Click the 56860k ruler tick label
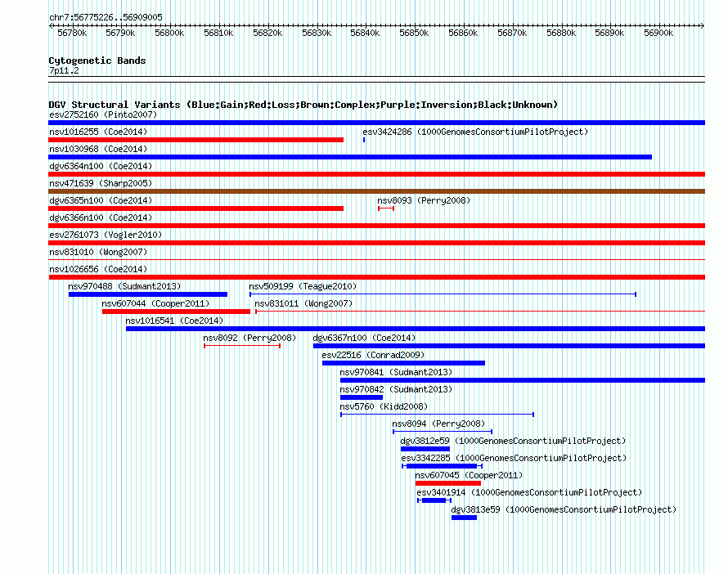The width and height of the screenshot is (728, 574). pyautogui.click(x=463, y=33)
